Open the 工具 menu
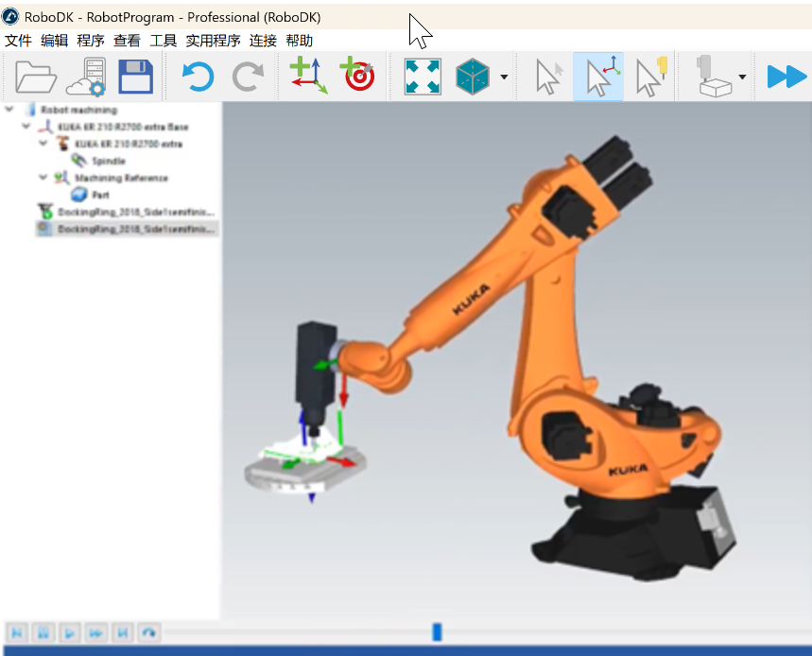This screenshot has height=656, width=812. tap(163, 41)
